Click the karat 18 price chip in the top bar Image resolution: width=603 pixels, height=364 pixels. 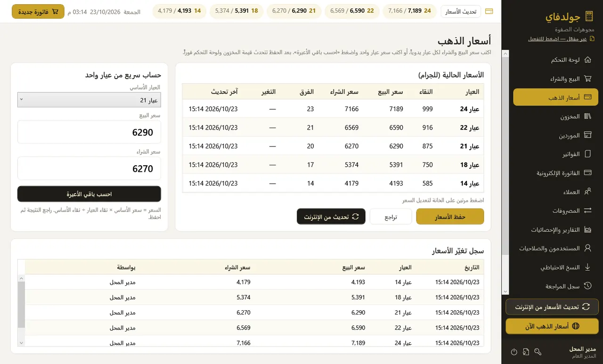coord(237,11)
